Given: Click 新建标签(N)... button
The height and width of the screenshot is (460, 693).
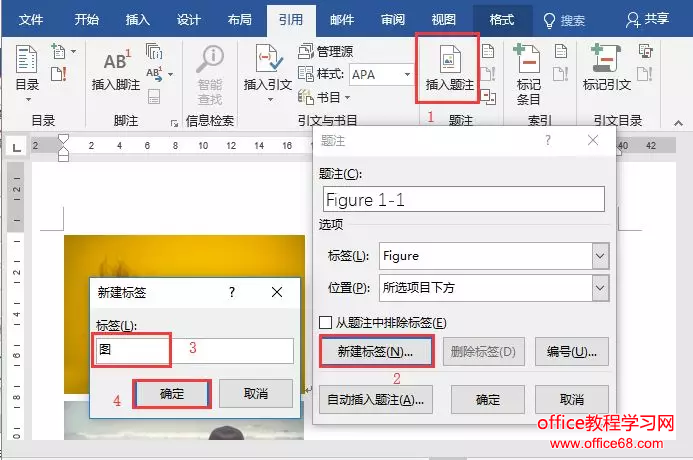Looking at the screenshot, I should pyautogui.click(x=376, y=352).
